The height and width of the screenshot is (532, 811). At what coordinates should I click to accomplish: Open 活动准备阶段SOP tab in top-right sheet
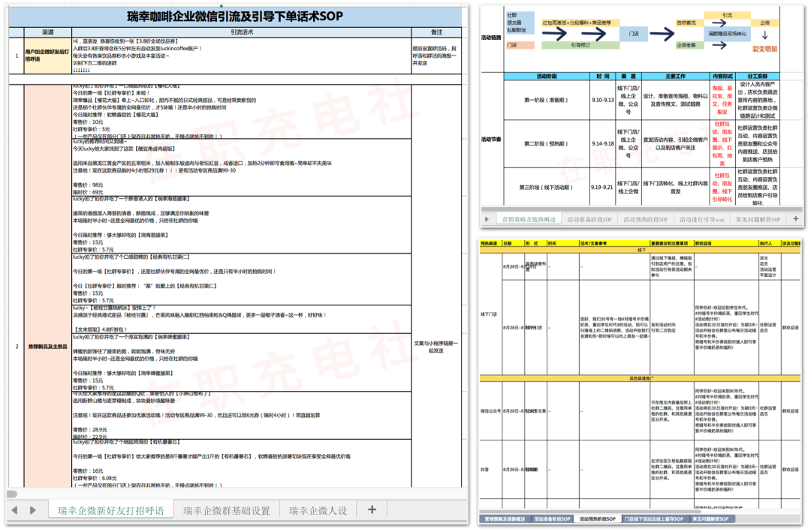589,220
